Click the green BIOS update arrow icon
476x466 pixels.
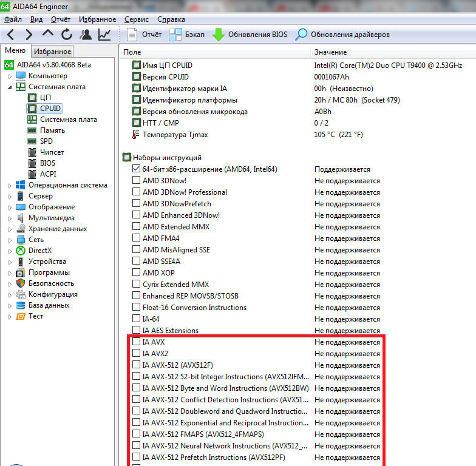pyautogui.click(x=219, y=35)
